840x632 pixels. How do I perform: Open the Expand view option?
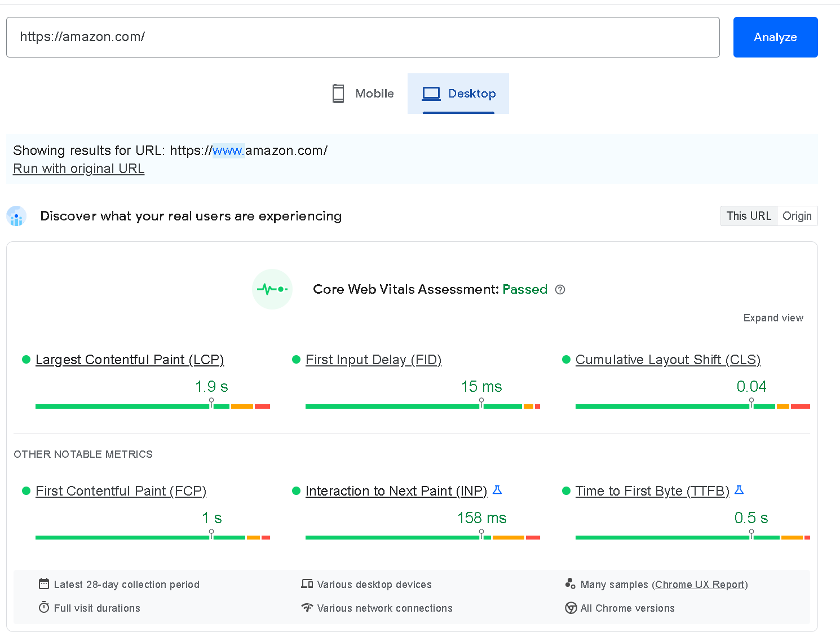click(773, 317)
